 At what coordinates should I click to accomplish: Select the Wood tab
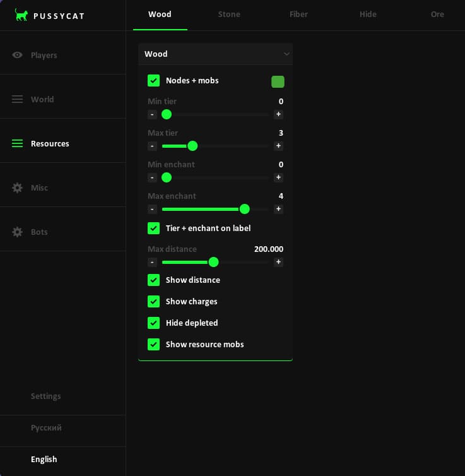pos(160,15)
